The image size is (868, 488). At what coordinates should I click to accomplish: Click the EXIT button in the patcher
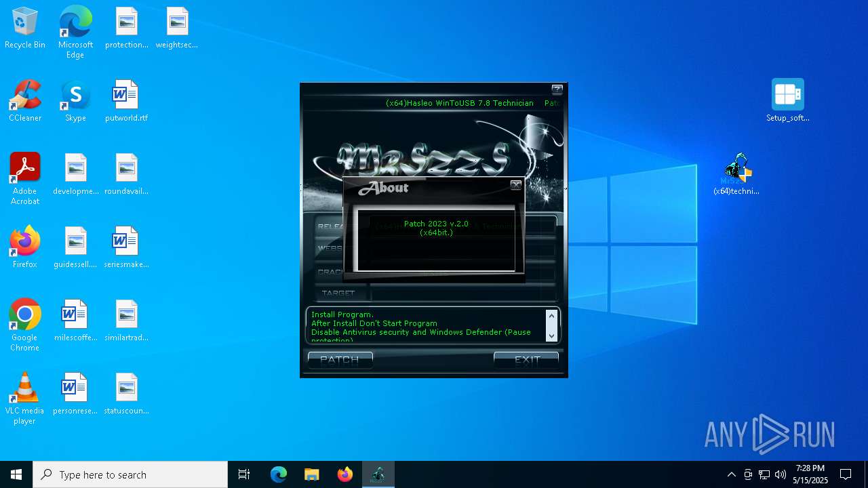tap(526, 360)
